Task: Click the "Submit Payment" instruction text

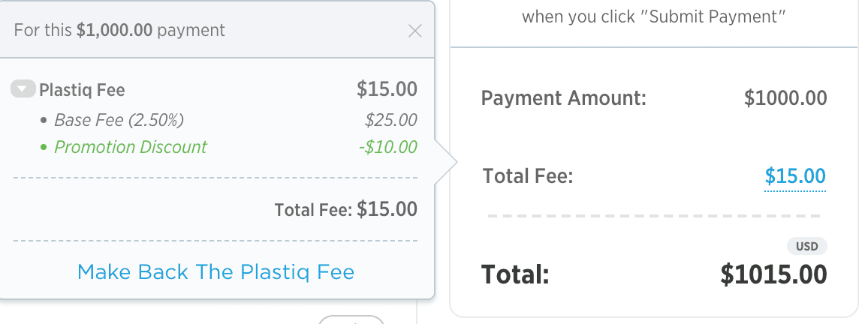Action: (653, 16)
